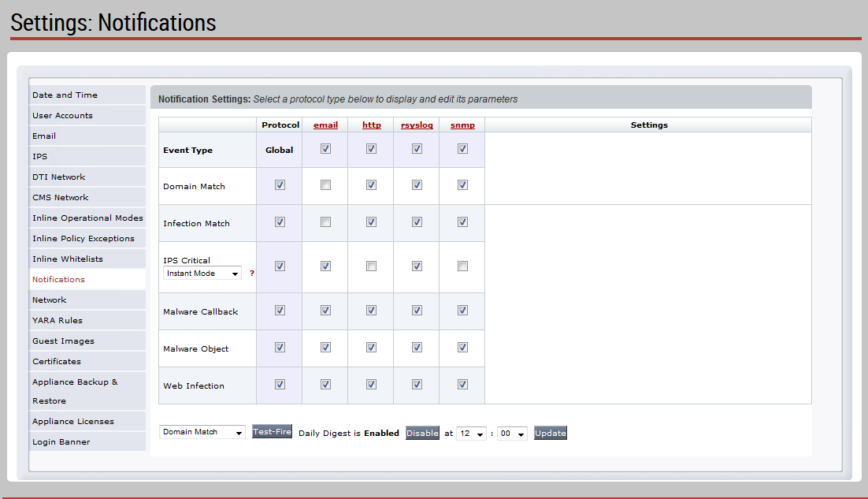Toggle snmp for Domain Match

point(463,185)
